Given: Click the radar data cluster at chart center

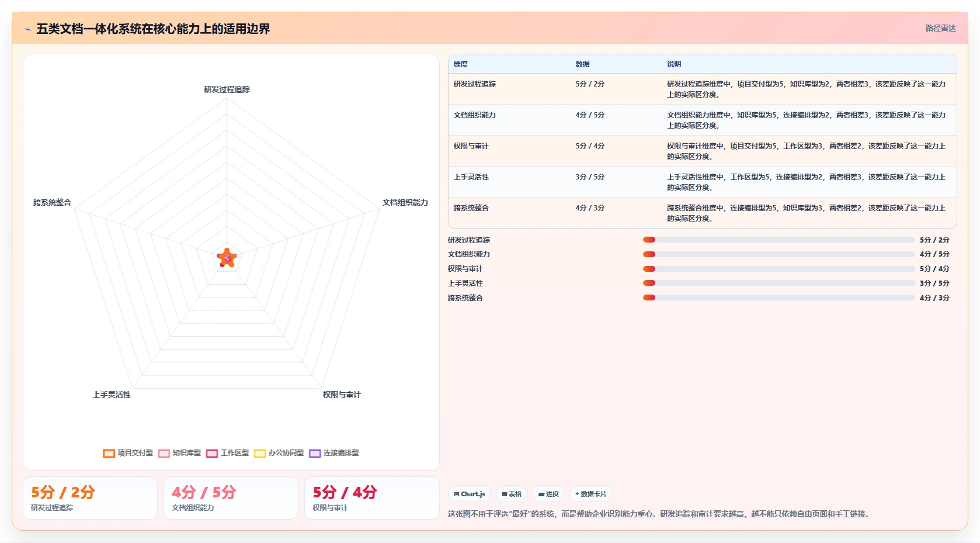Looking at the screenshot, I should click(x=227, y=258).
